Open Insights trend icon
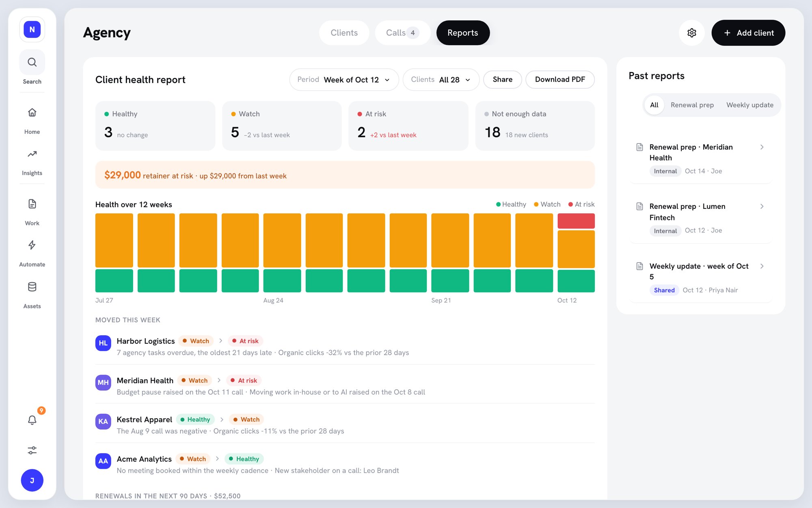Viewport: 812px width, 508px height. pos(32,154)
